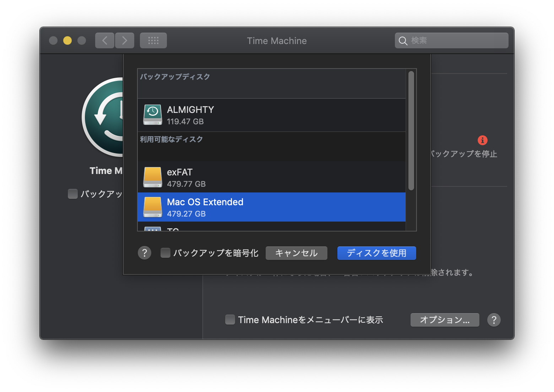The height and width of the screenshot is (392, 554).
Task: Open the オプション... button
Action: (x=445, y=320)
